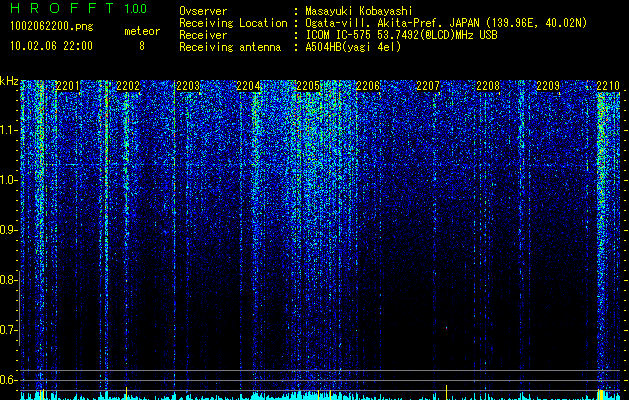Click the 'Receiving antenna' label
629x400 pixels.
pos(230,47)
